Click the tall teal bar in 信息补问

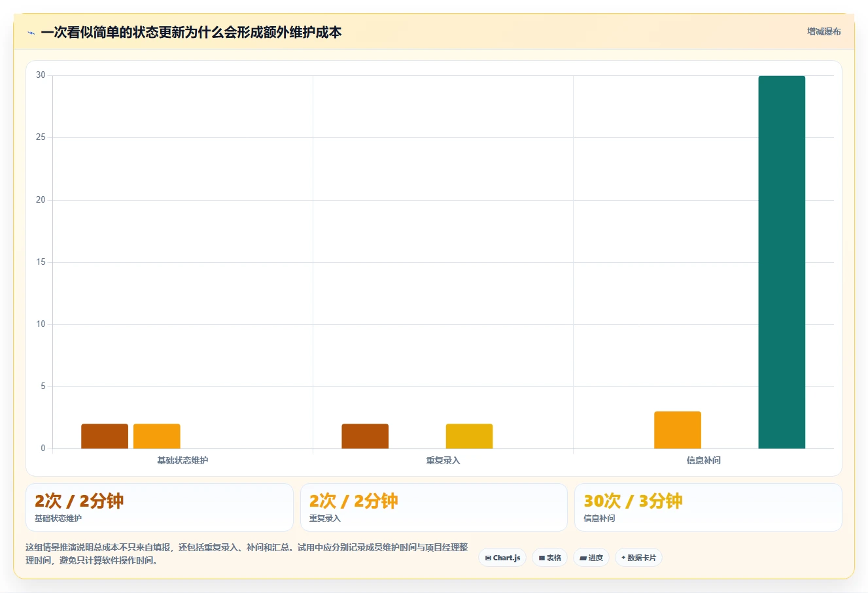coord(782,262)
